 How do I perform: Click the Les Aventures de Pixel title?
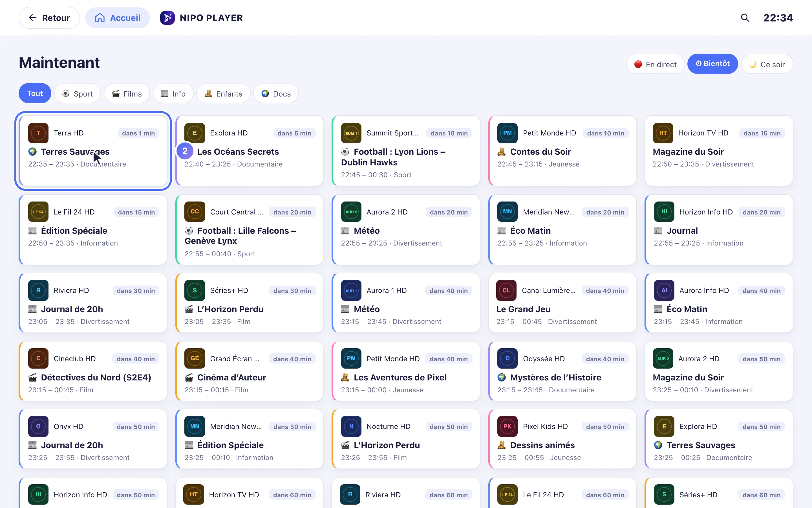(400, 377)
